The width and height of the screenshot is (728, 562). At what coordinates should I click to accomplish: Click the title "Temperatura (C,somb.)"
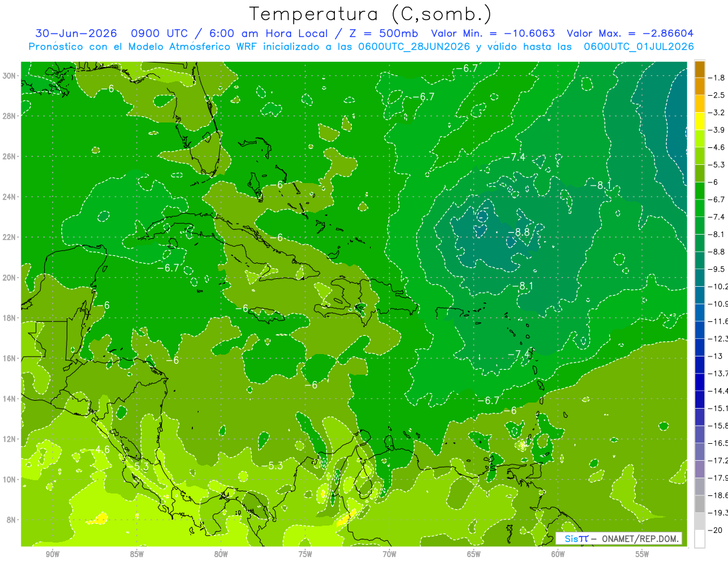[x=371, y=14]
